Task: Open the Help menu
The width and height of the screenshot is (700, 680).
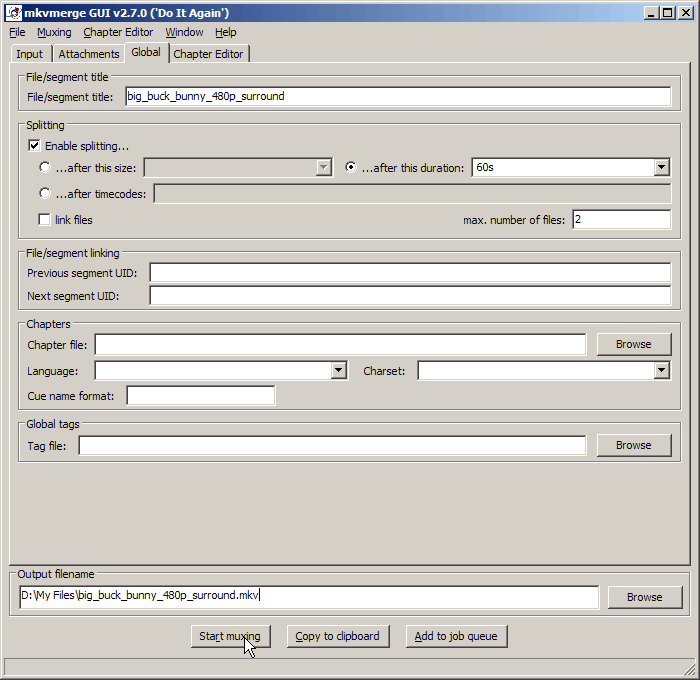Action: coord(225,32)
